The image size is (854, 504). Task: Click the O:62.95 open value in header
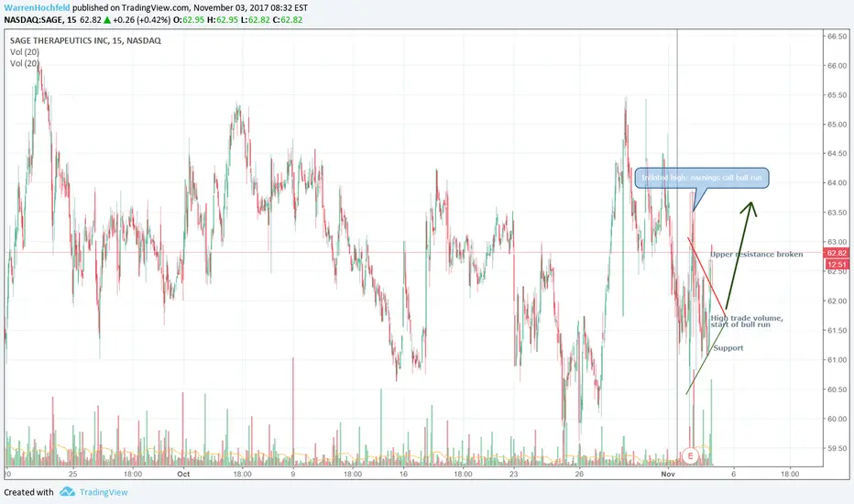[x=189, y=19]
